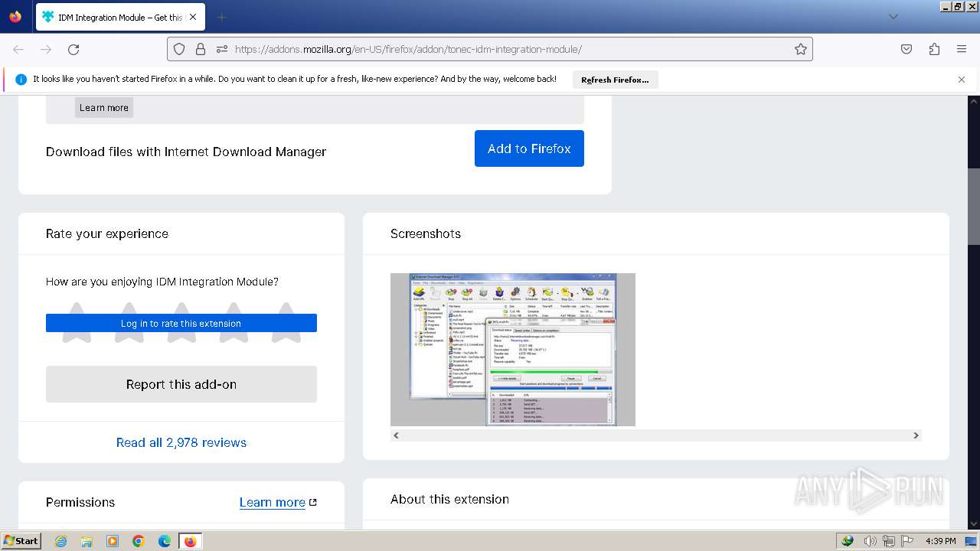Image resolution: width=980 pixels, height=551 pixels.
Task: Go forward to next page
Action: tap(46, 49)
